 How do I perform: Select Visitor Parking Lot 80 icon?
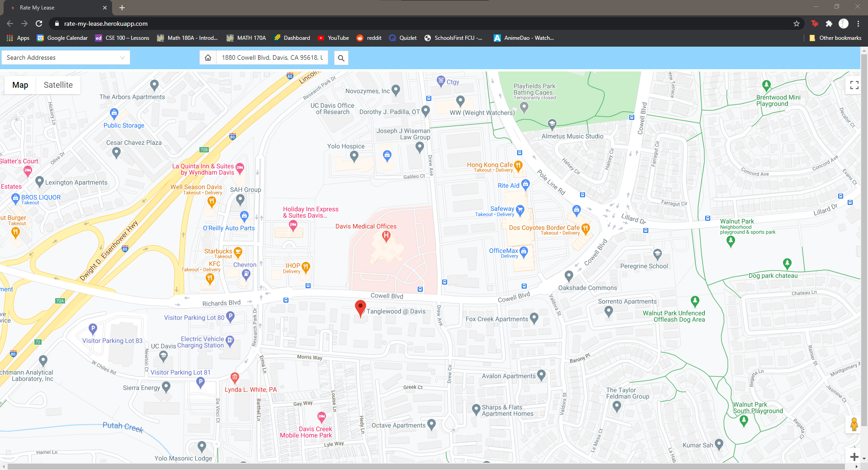(x=230, y=317)
